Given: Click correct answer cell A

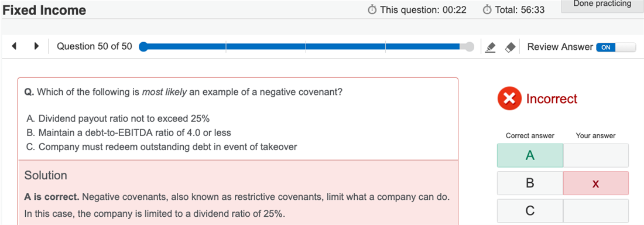Looking at the screenshot, I should click(x=530, y=155).
